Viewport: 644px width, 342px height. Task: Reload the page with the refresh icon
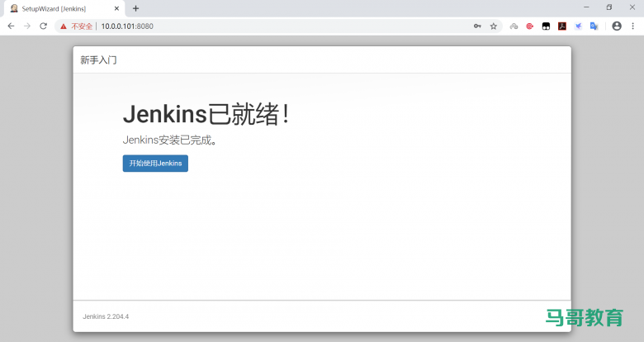[43, 26]
